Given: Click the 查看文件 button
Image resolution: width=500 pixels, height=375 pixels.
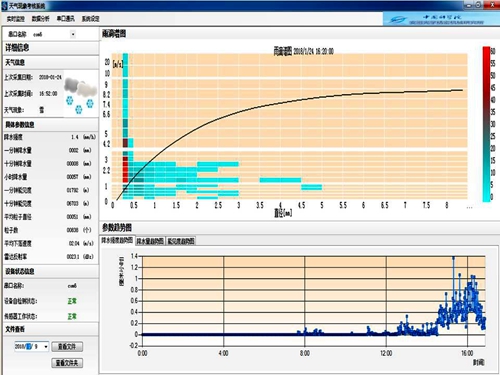Looking at the screenshot, I should click(67, 347).
